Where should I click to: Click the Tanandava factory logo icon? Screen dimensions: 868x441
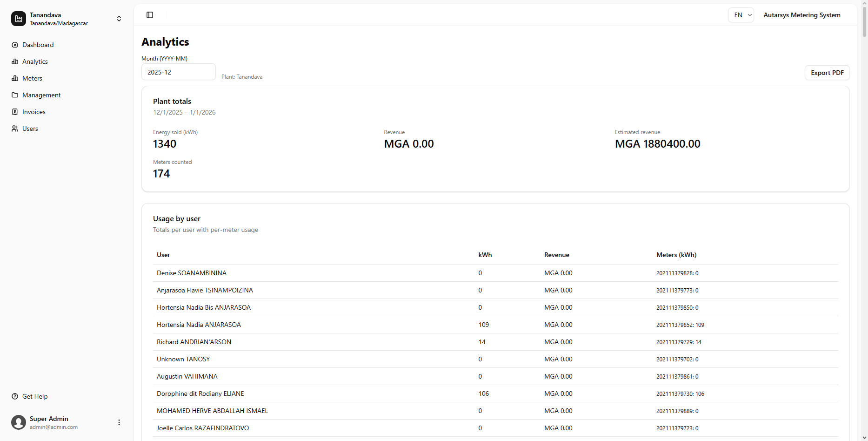tap(18, 19)
